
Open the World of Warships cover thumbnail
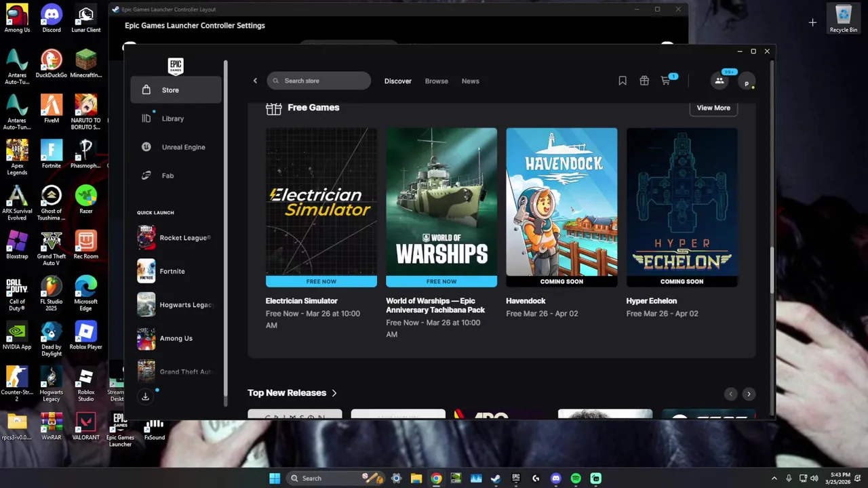point(441,207)
